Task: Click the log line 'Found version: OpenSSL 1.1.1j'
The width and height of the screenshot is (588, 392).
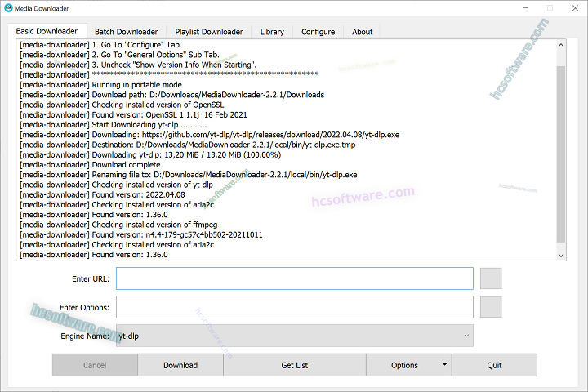Action: click(x=133, y=115)
